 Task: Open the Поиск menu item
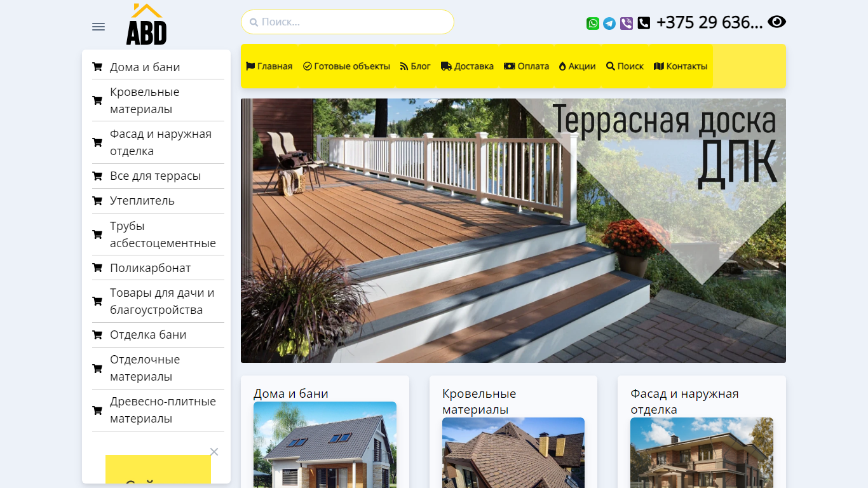pos(625,66)
